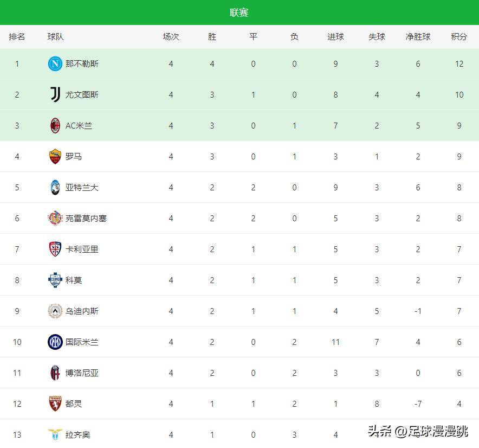The image size is (479, 448).
Task: Click the 球队 column header
Action: tap(55, 37)
